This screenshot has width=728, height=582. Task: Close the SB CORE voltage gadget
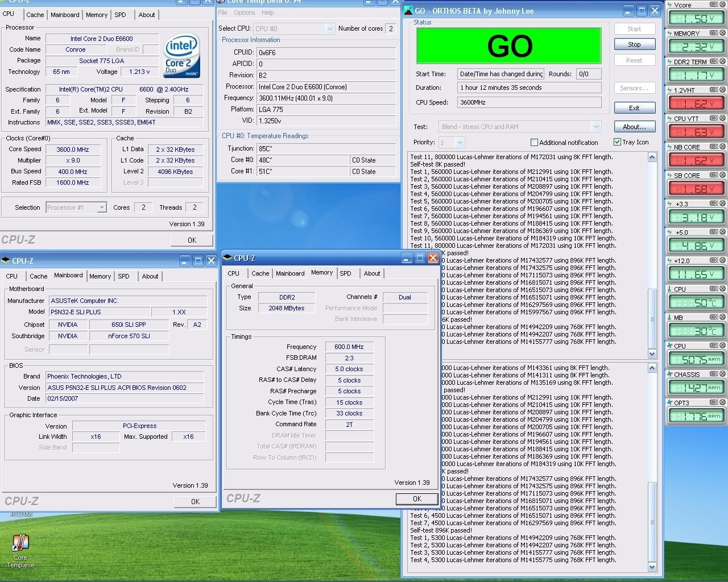click(x=722, y=176)
